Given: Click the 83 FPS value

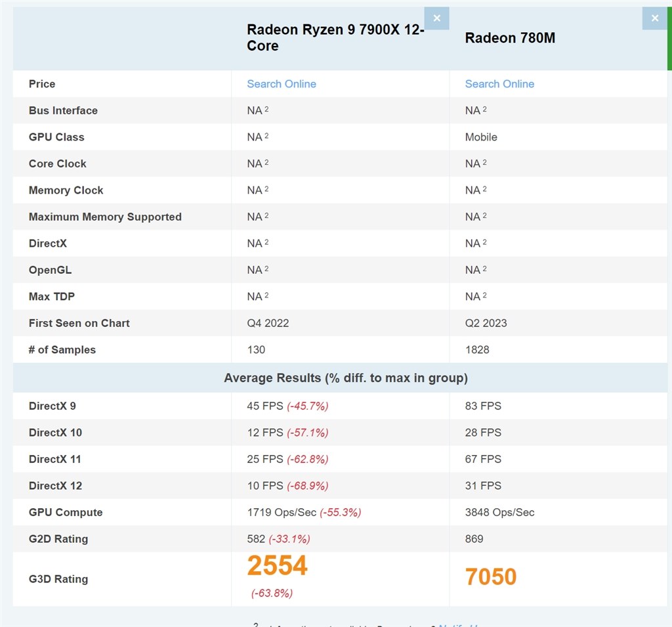Looking at the screenshot, I should 483,406.
